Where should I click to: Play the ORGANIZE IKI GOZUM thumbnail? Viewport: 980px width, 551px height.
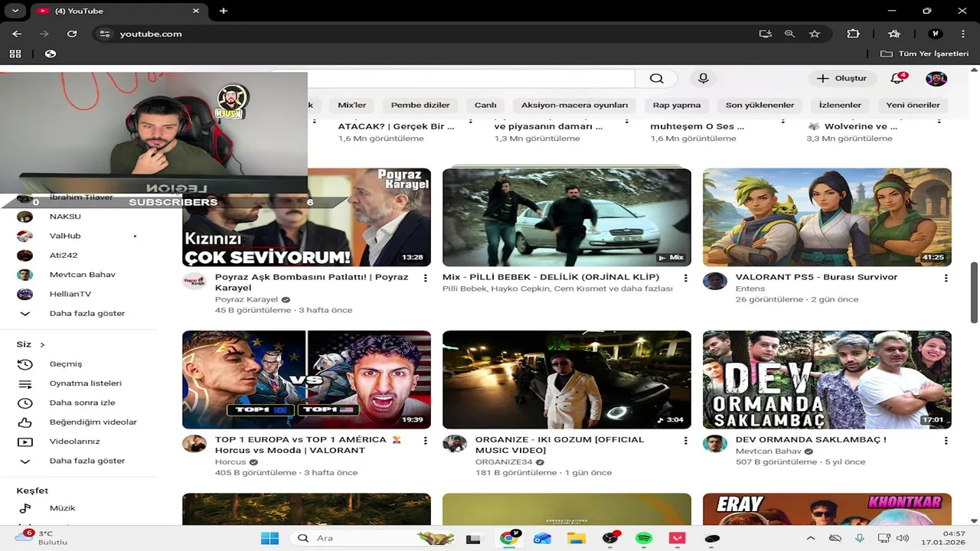pos(567,380)
